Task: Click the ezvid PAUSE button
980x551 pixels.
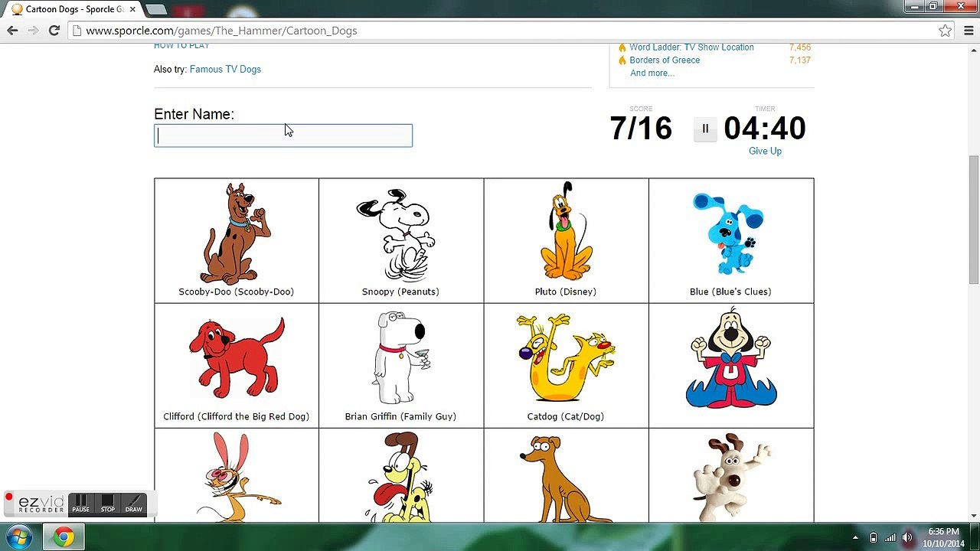Action: (80, 504)
